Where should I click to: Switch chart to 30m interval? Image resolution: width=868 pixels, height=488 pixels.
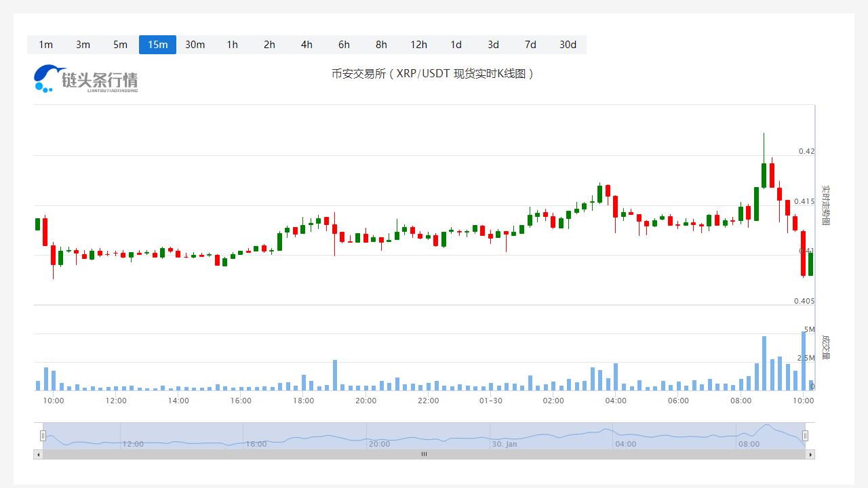(x=195, y=45)
